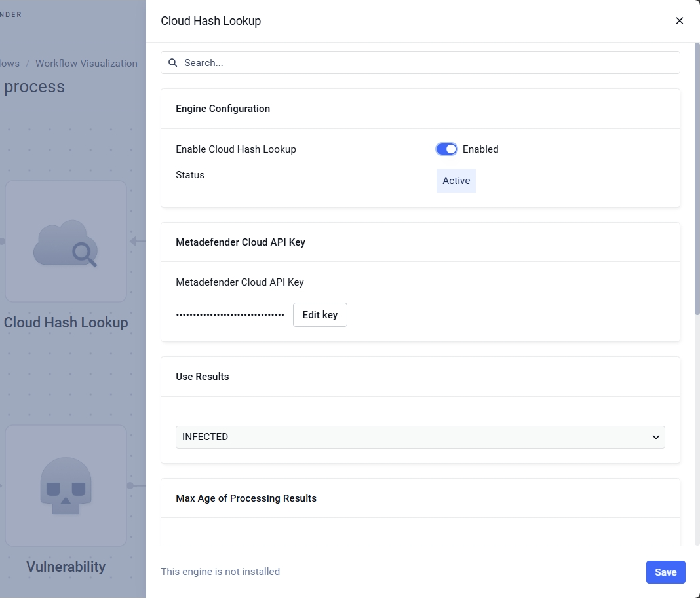700x598 pixels.
Task: Click the Vulnerability workflow label
Action: point(66,567)
